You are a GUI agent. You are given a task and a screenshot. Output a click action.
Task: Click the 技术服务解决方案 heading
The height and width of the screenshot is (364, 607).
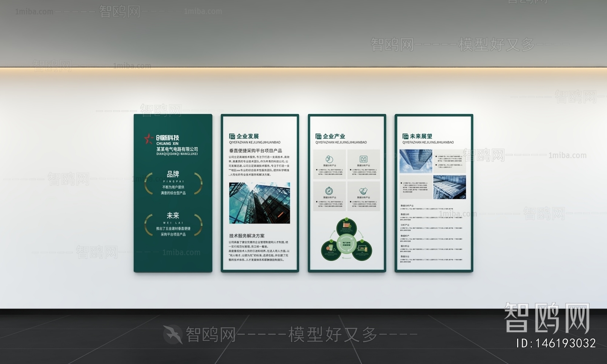pos(247,236)
